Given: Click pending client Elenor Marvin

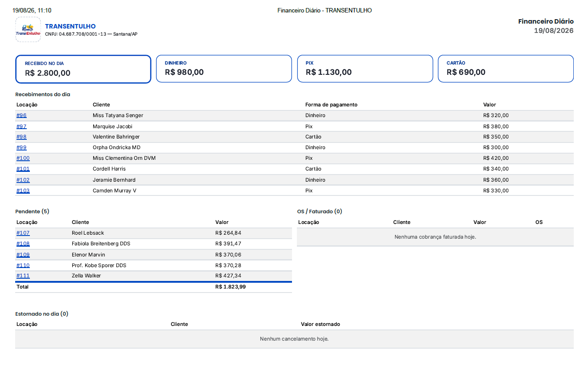Looking at the screenshot, I should (x=89, y=255).
